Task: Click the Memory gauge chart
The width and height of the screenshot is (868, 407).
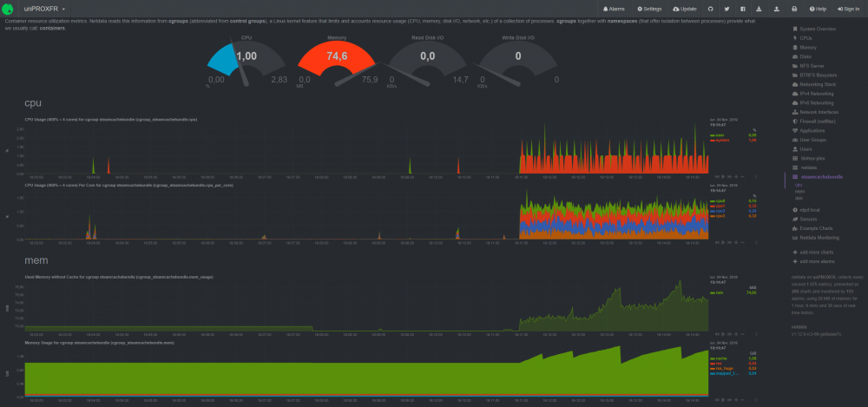Action: [x=337, y=61]
